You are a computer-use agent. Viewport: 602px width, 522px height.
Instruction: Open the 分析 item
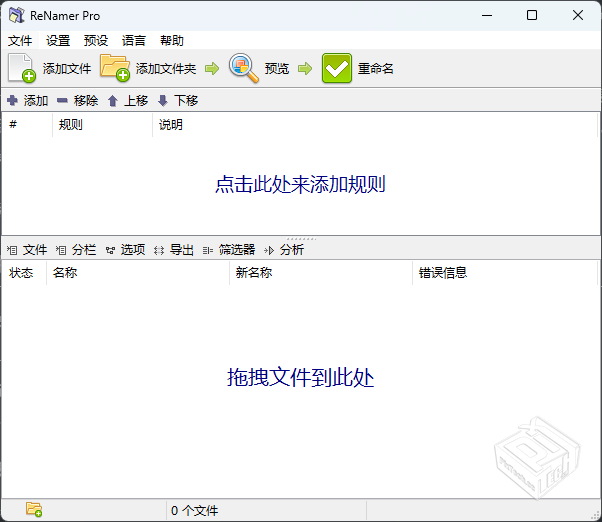(292, 250)
